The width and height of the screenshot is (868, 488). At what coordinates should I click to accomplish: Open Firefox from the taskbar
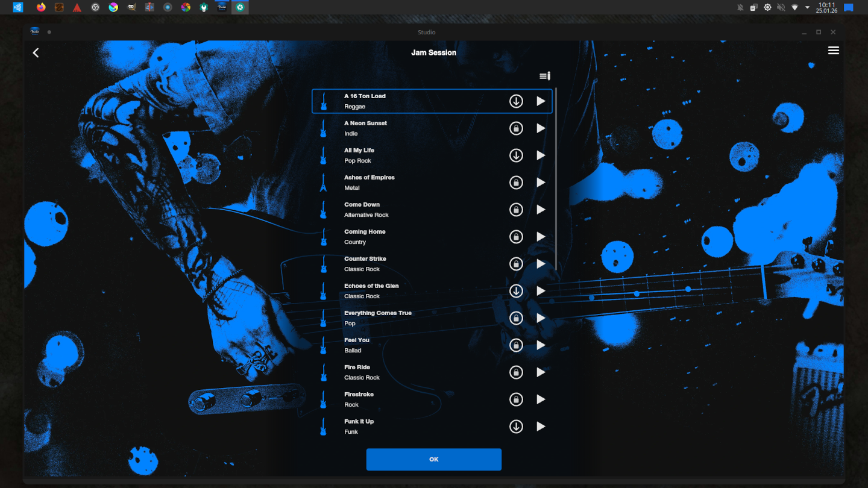point(41,7)
